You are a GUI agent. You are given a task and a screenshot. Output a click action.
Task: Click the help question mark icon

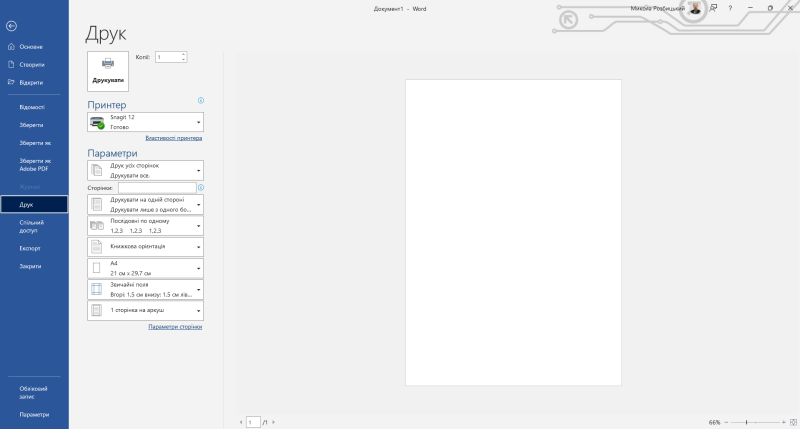(x=731, y=7)
